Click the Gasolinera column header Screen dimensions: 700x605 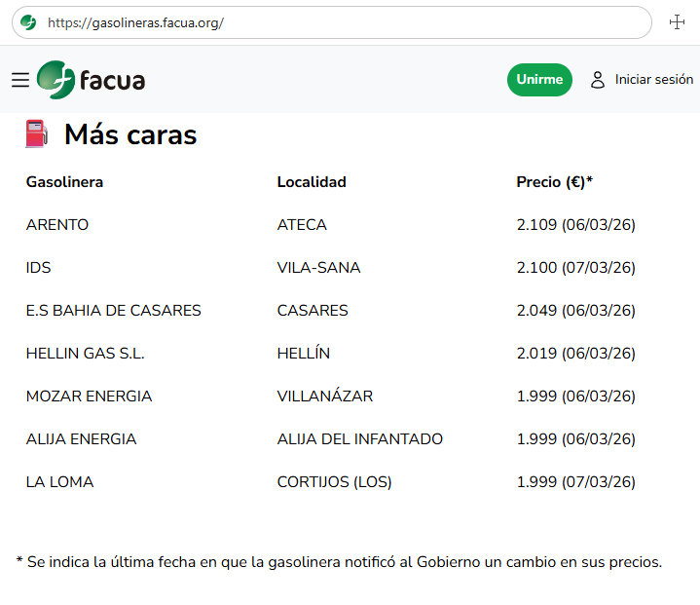64,182
